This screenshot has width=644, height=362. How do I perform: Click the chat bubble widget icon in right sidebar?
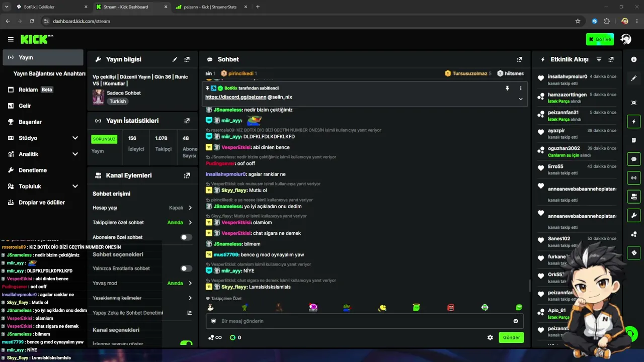pyautogui.click(x=633, y=159)
